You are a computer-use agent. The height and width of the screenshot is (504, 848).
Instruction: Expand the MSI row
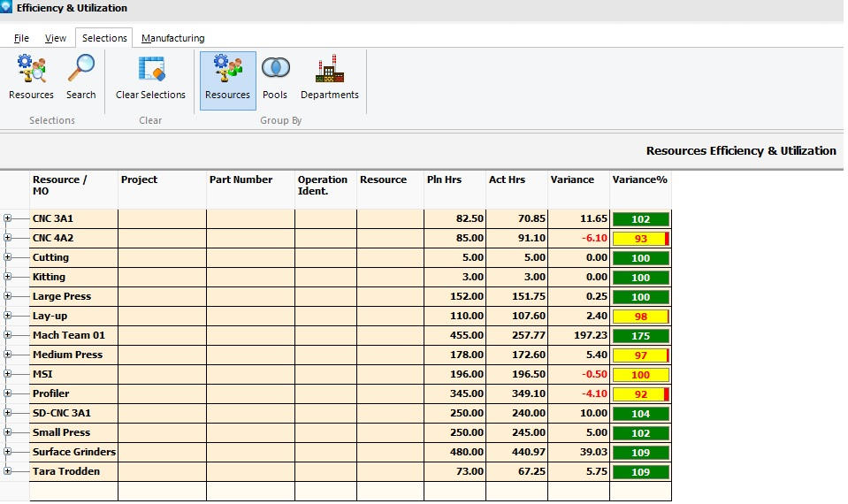7,374
